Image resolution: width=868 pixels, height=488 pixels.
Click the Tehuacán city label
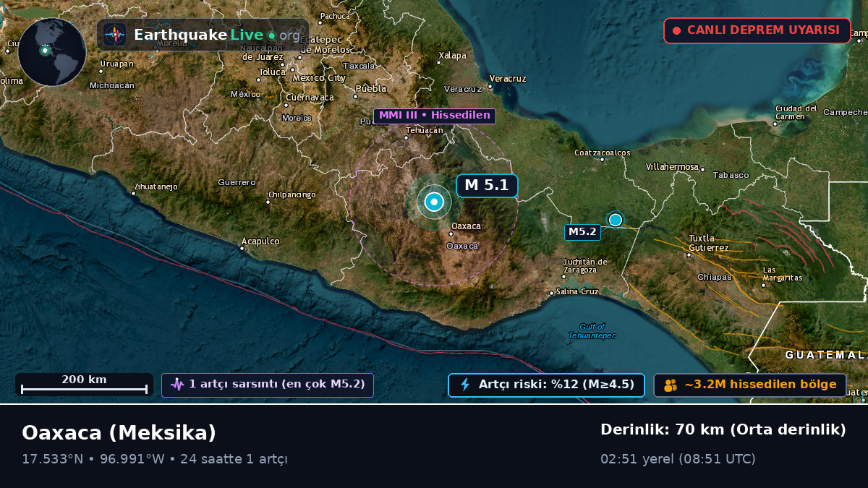[424, 130]
